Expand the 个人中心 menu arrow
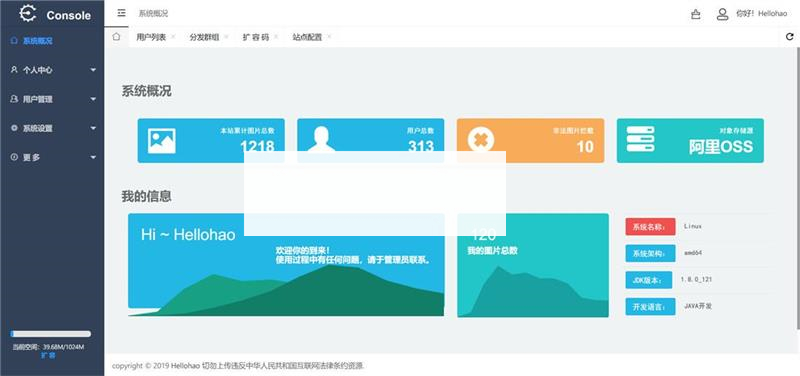Viewport: 800px width, 376px height. point(93,70)
